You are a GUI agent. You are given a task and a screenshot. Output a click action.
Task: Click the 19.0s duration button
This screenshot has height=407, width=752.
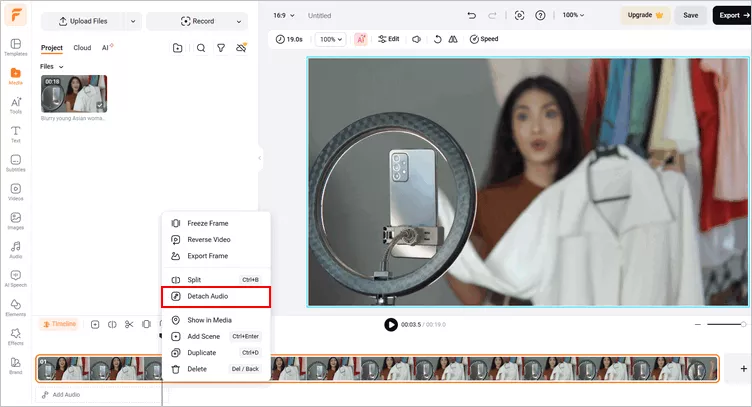click(x=289, y=39)
